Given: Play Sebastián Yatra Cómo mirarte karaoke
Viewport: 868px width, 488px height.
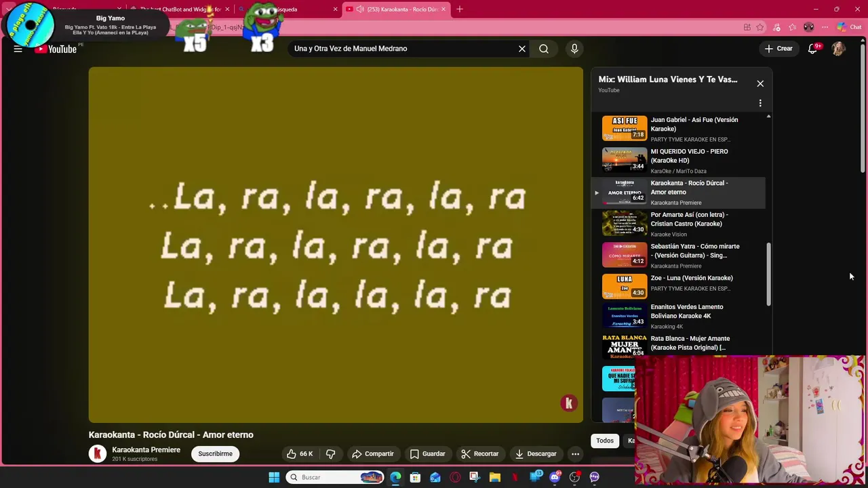Looking at the screenshot, I should (684, 256).
